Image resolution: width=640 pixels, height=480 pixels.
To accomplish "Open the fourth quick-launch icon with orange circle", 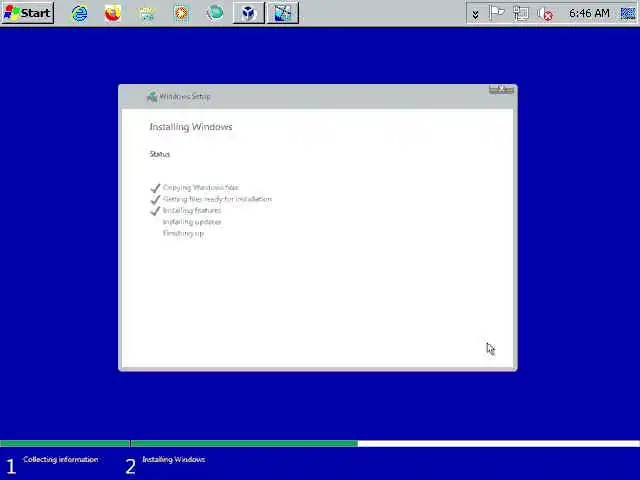I will pyautogui.click(x=181, y=13).
